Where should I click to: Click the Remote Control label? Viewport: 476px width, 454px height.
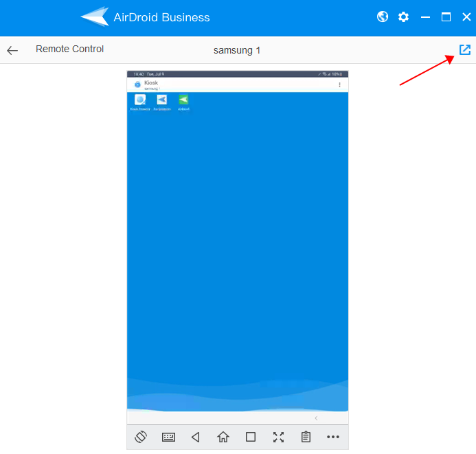coord(69,49)
